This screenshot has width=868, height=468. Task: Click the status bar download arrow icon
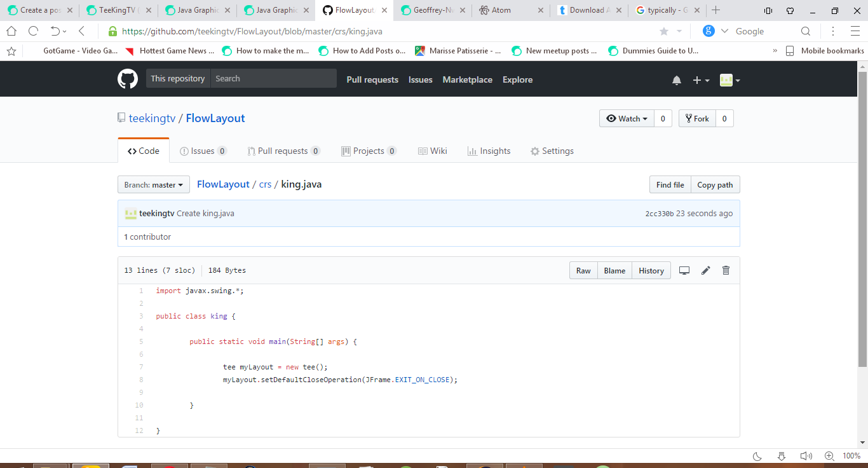782,456
